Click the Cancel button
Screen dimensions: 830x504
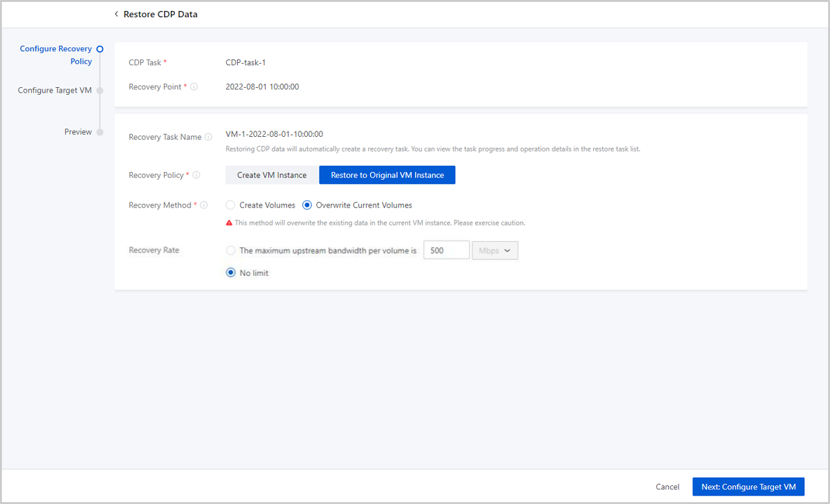(x=667, y=487)
